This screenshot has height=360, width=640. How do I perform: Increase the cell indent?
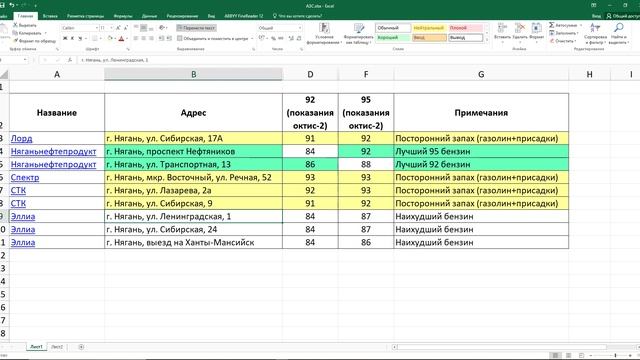[x=169, y=38]
